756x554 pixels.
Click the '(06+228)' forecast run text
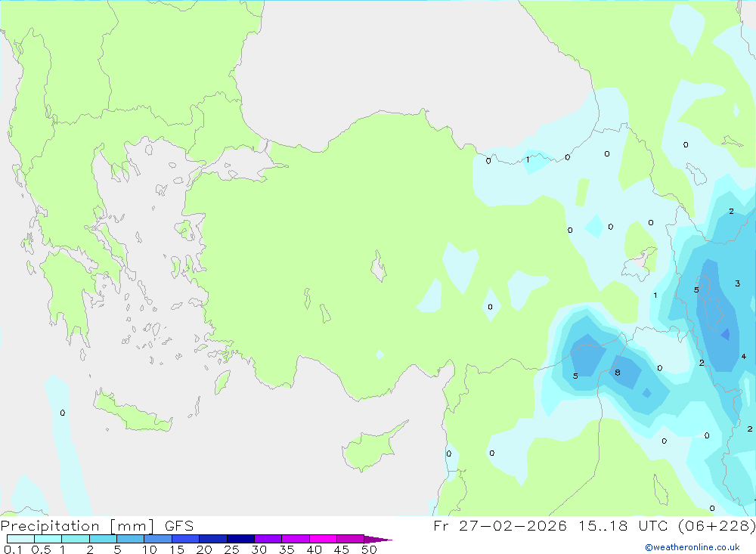click(717, 525)
